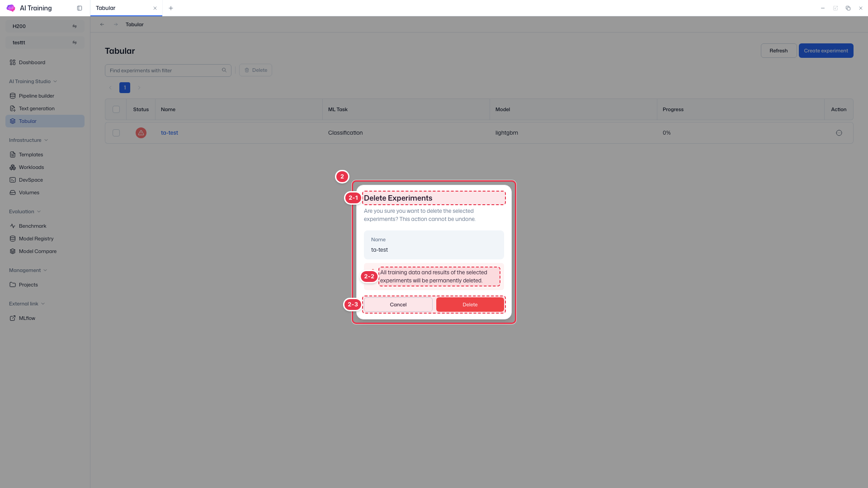Click ta-test error status icon
This screenshot has width=868, height=488.
pyautogui.click(x=141, y=133)
